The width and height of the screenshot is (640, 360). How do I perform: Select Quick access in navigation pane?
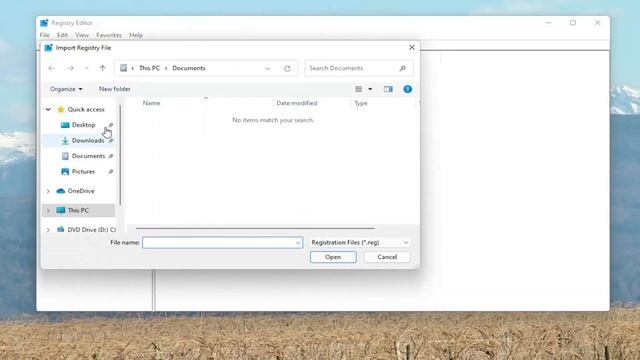point(86,109)
